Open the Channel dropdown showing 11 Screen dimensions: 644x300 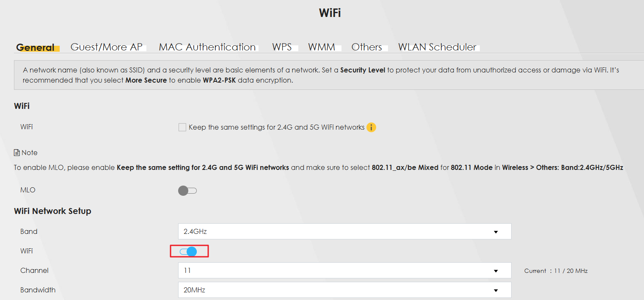click(x=345, y=270)
